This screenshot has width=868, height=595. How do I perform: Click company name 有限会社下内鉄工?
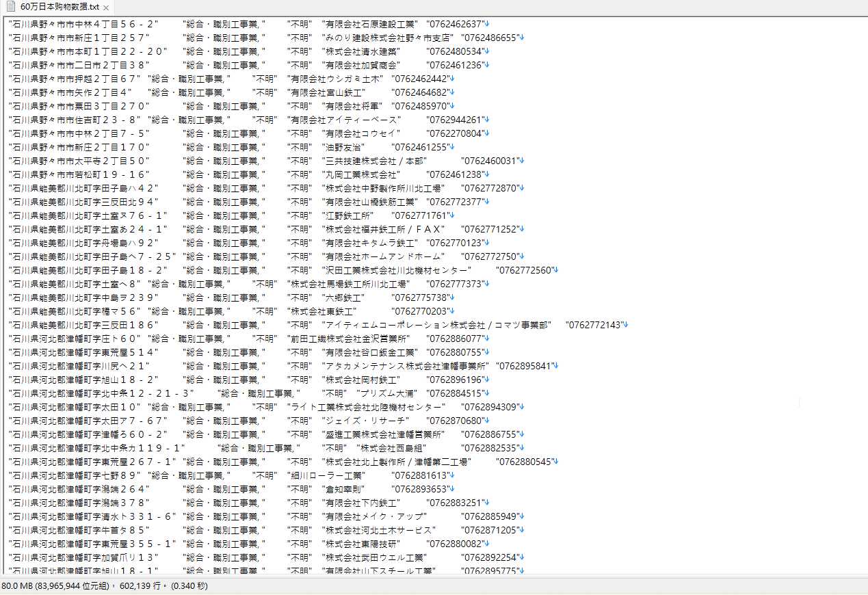coord(362,503)
